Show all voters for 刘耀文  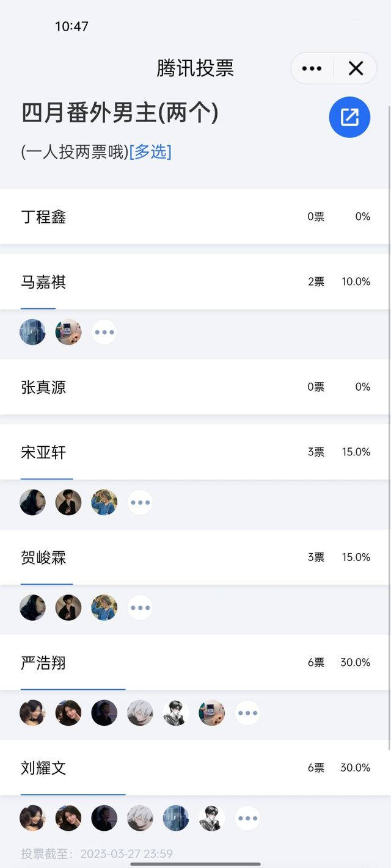coord(247,818)
